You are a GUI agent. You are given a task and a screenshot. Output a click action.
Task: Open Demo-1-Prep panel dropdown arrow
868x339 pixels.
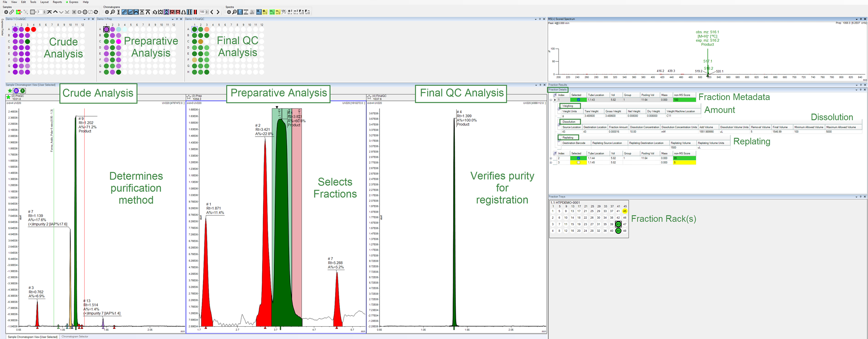pyautogui.click(x=172, y=19)
